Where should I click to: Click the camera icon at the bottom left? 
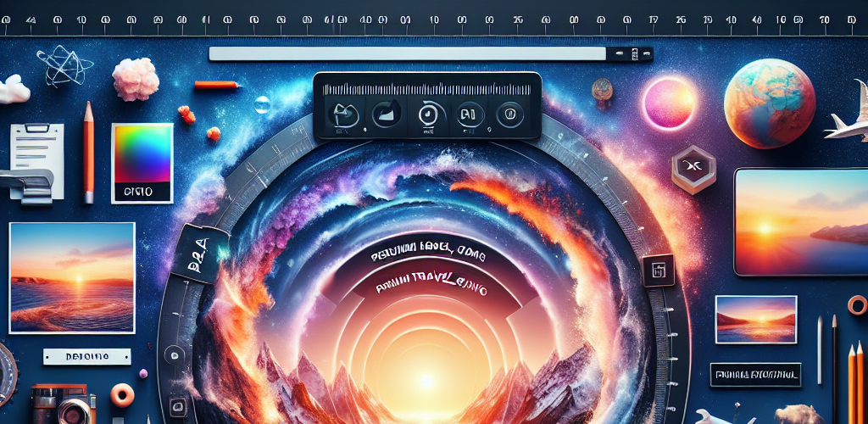tap(63, 405)
